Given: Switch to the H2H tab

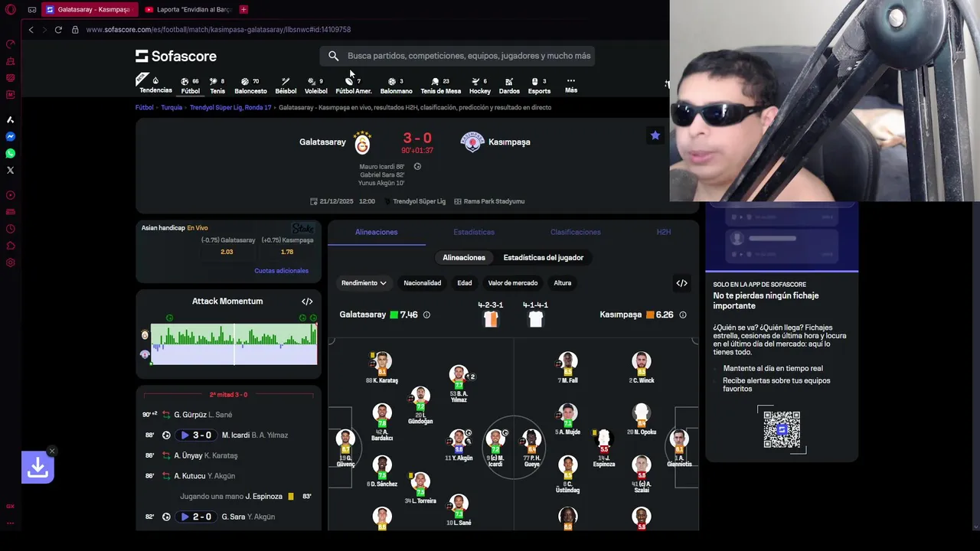Looking at the screenshot, I should click(664, 232).
